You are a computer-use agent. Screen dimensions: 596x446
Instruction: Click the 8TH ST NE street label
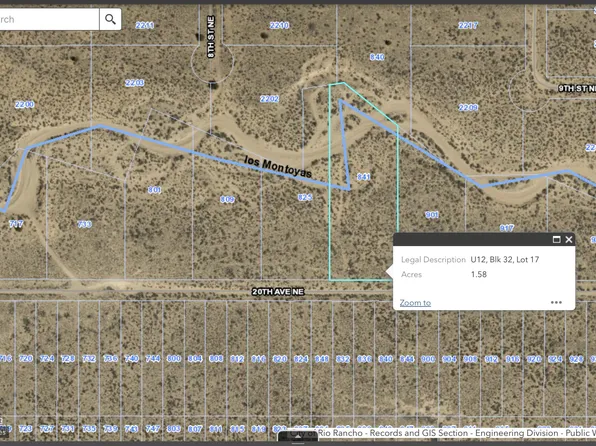pyautogui.click(x=211, y=37)
